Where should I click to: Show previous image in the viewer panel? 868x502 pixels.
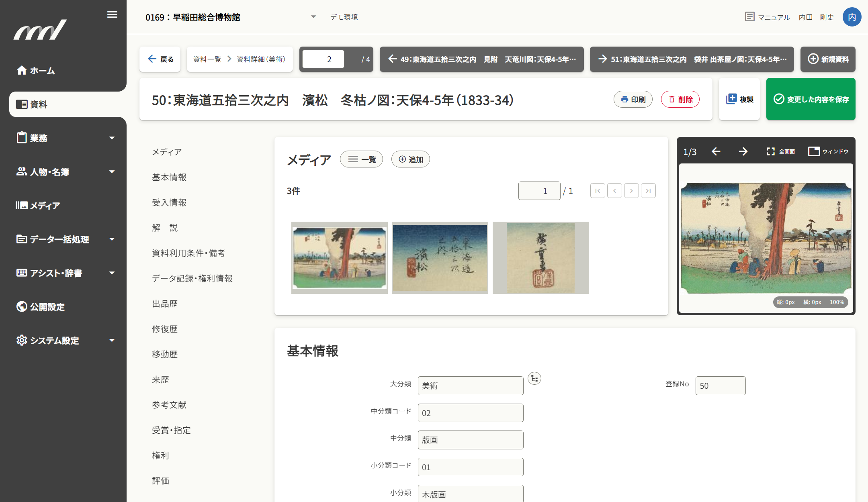pos(716,151)
